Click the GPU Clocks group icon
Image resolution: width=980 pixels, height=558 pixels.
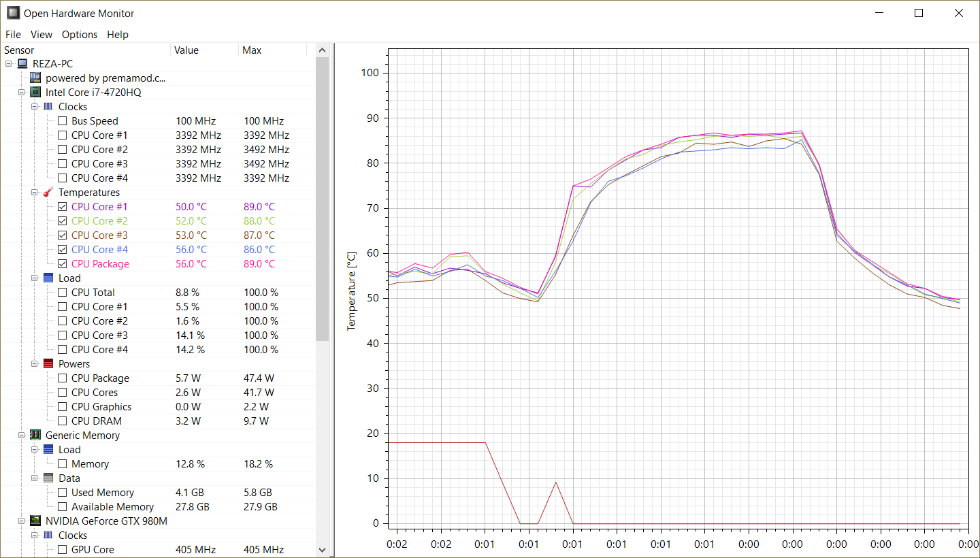pos(48,535)
